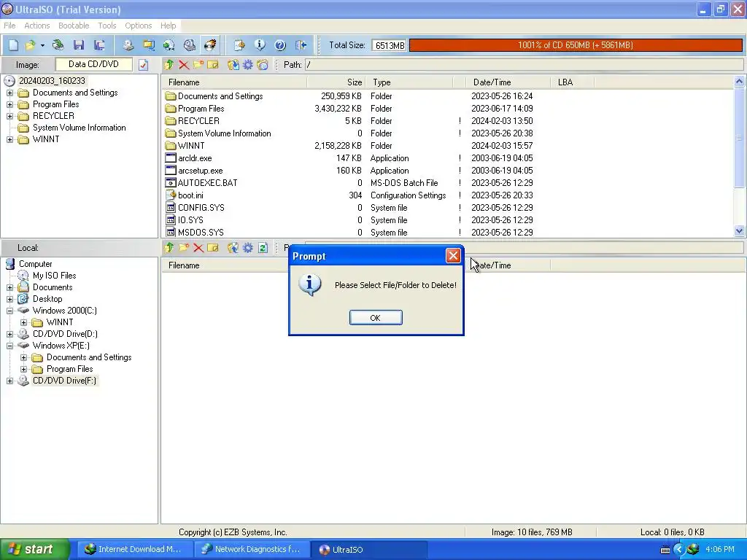Click the New image toolbar icon
Viewport: 747px width, 560px height.
[x=13, y=45]
